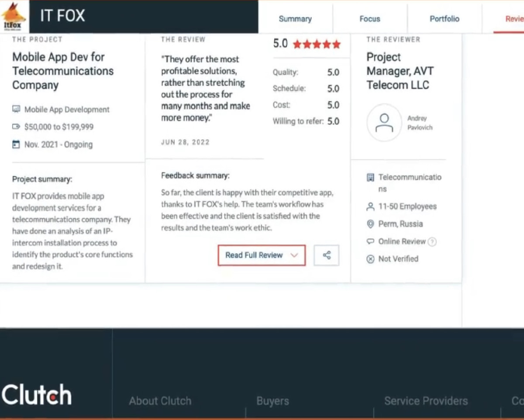The image size is (524, 420).
Task: Click the project title Mobile App Dev for Telecommunications Company
Action: tap(63, 71)
